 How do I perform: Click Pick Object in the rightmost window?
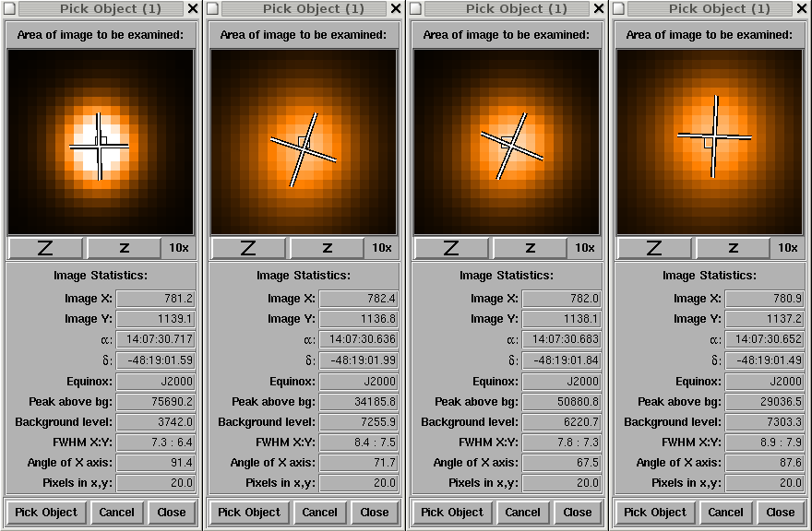(x=655, y=513)
